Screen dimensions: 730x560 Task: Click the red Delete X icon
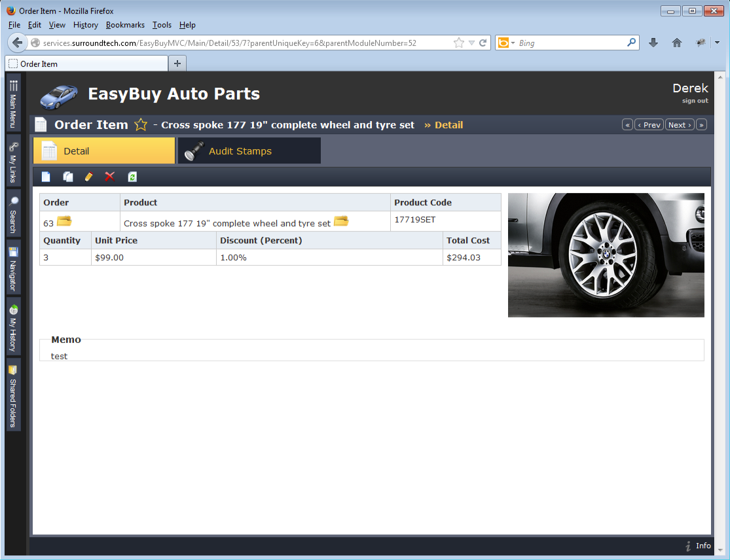click(110, 176)
